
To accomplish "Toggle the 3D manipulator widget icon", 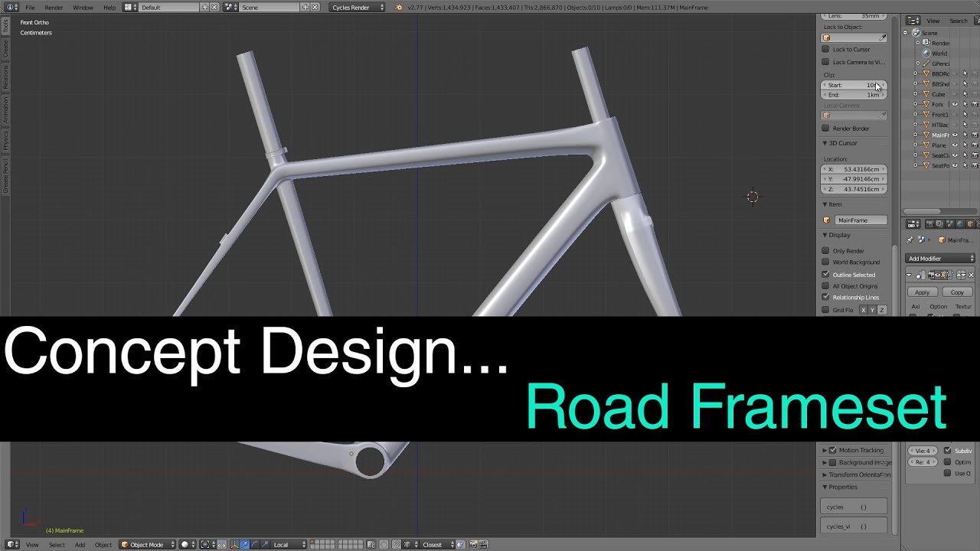I will point(234,544).
